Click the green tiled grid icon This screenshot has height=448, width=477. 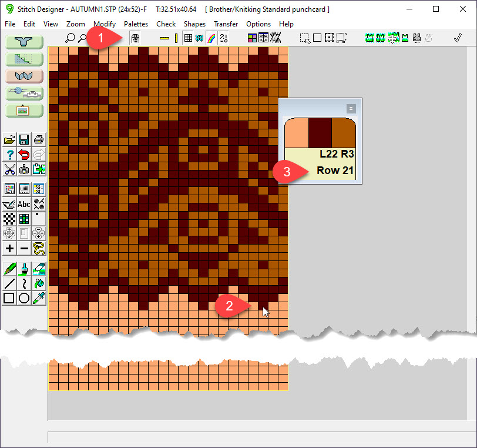coord(24,219)
